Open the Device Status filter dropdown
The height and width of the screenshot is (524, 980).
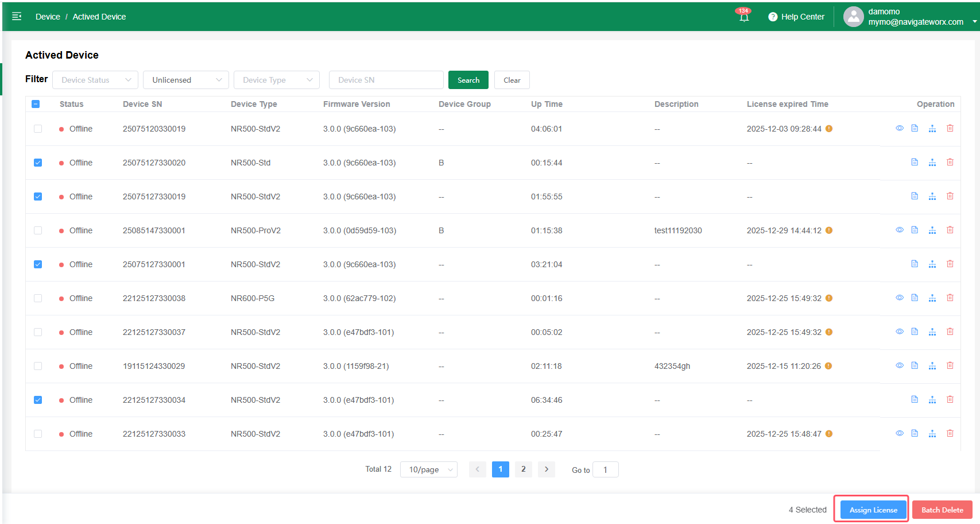coord(95,80)
